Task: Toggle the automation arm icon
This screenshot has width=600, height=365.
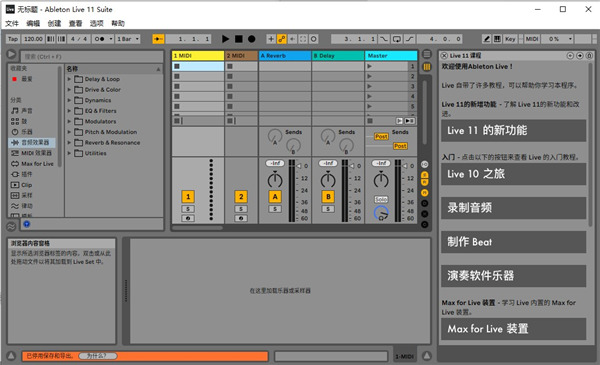Action: tap(282, 39)
